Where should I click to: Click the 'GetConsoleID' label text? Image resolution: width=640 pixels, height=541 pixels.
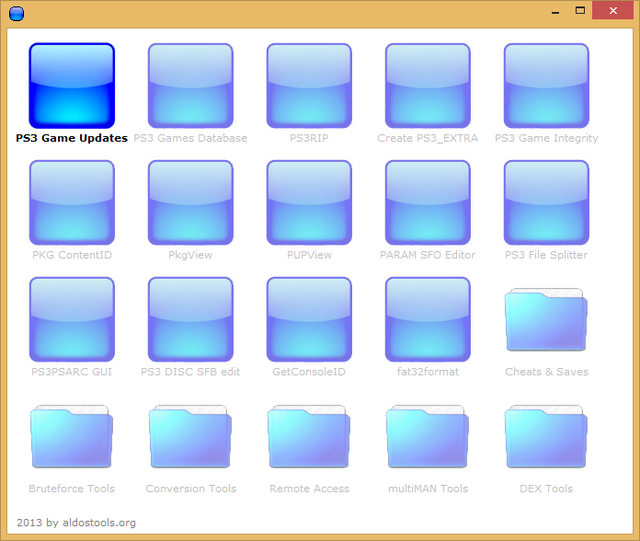tap(309, 372)
